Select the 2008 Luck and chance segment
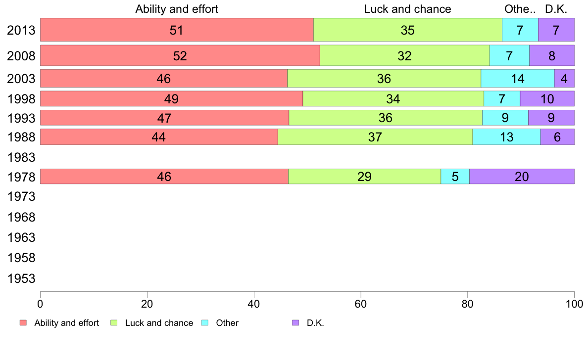588x364 pixels. 404,55
